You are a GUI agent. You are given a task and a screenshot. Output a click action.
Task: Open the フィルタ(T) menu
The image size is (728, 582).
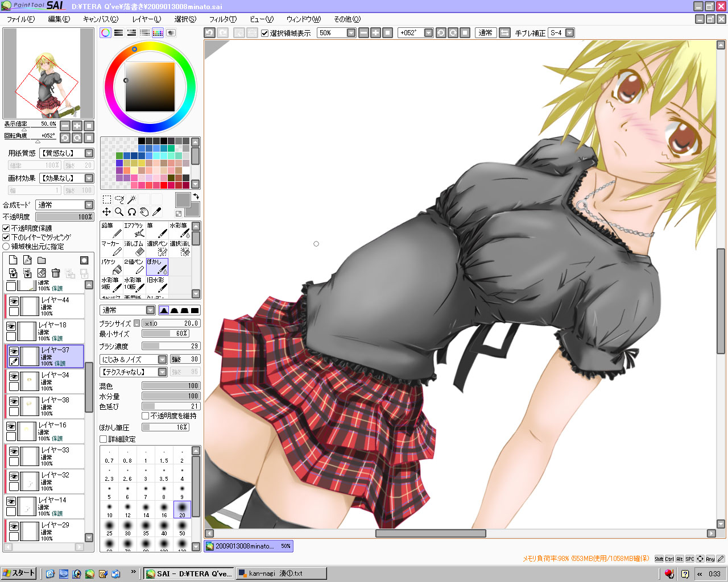point(223,19)
